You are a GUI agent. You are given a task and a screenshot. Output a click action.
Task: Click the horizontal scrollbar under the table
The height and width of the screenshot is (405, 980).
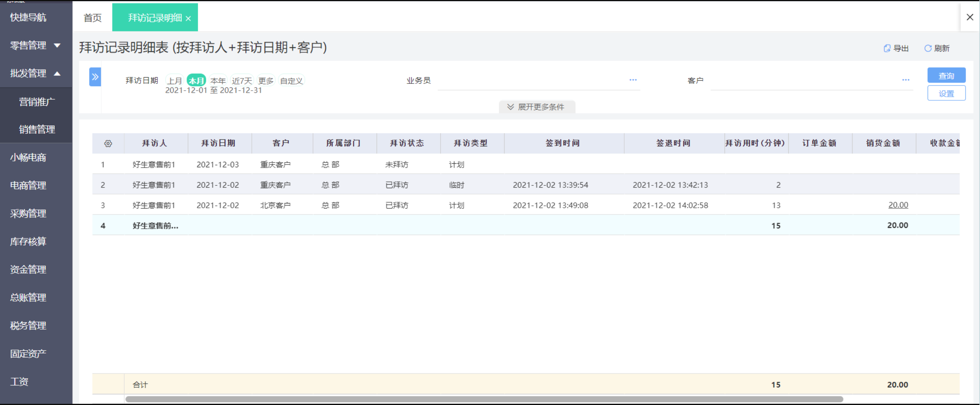pyautogui.click(x=484, y=399)
